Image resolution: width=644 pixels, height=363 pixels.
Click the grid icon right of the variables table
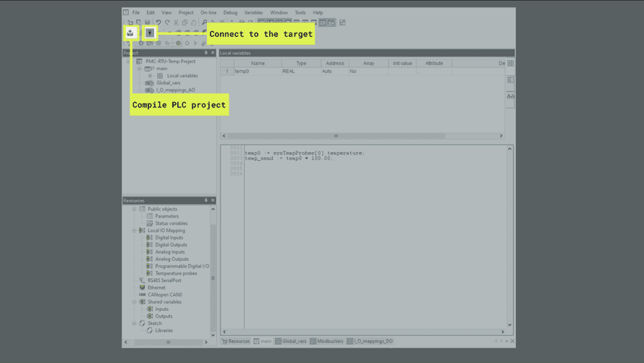coord(510,64)
